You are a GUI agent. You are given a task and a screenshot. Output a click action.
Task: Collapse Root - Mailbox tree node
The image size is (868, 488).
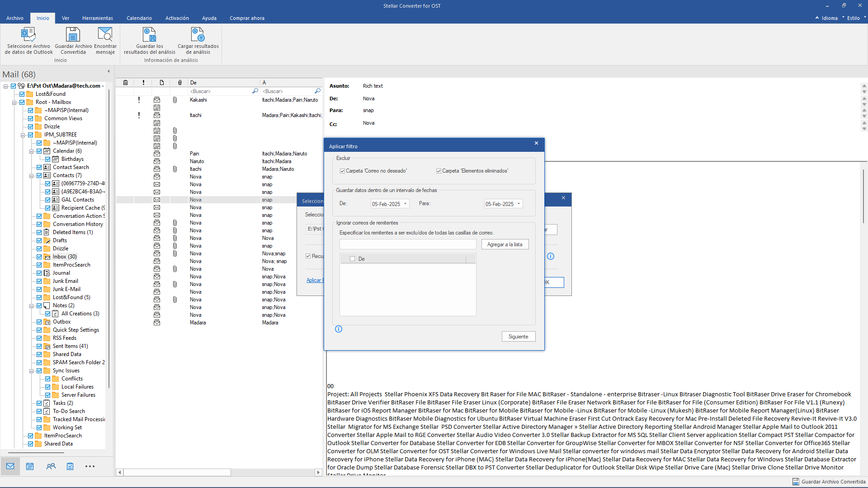(14, 103)
